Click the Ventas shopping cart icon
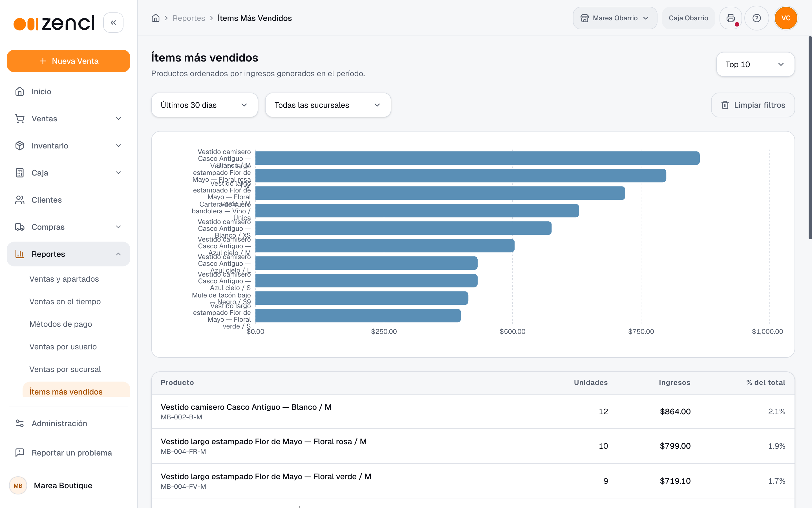812x508 pixels. (20, 119)
